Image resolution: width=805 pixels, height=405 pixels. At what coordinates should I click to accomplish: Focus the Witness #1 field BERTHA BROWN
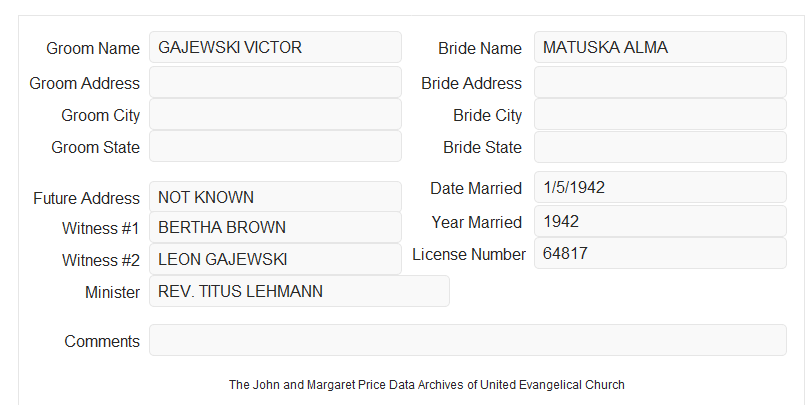pos(275,227)
